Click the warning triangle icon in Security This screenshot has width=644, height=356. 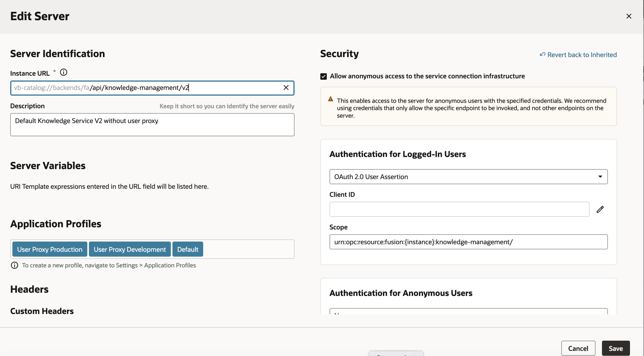click(331, 99)
